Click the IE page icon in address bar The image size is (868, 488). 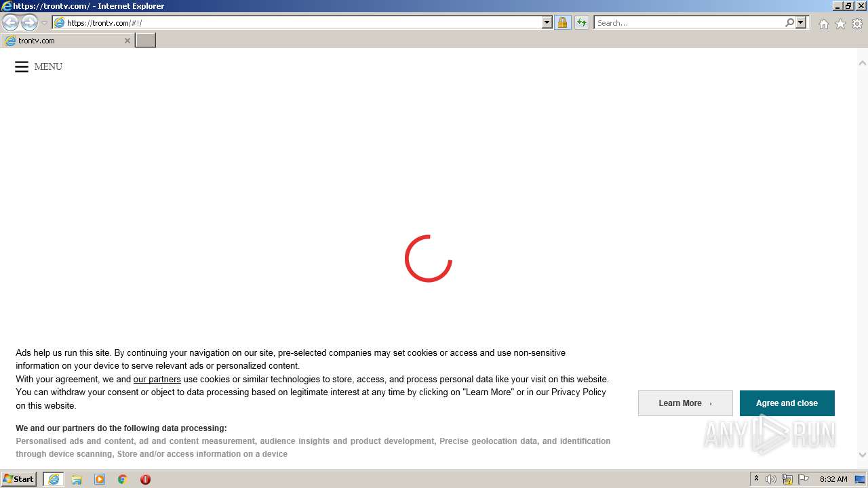[x=59, y=23]
